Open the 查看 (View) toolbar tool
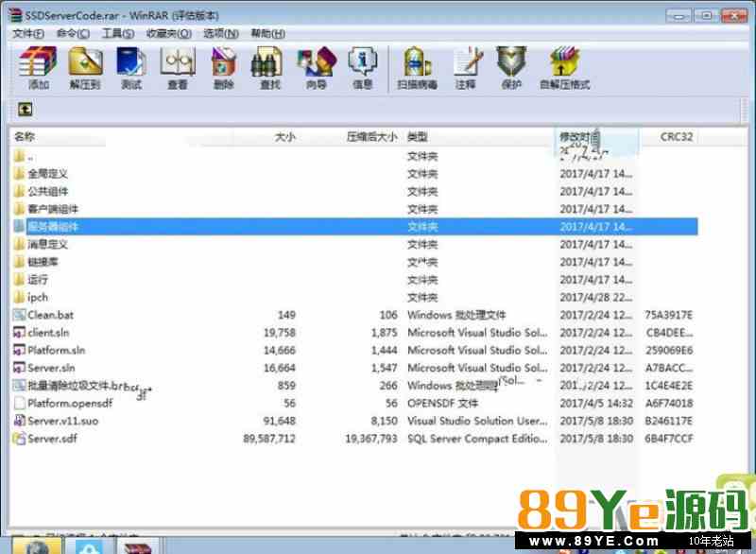The width and height of the screenshot is (756, 554). pos(178,68)
